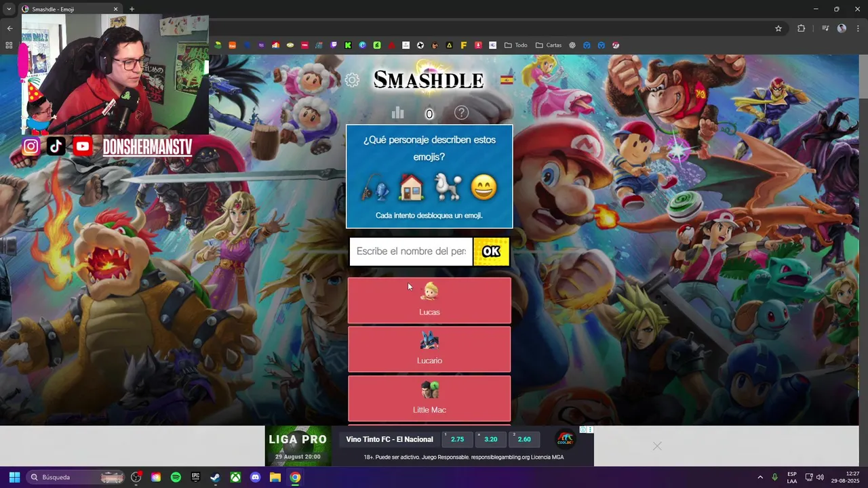This screenshot has width=868, height=488.
Task: Open Steam from the taskbar
Action: click(x=215, y=477)
